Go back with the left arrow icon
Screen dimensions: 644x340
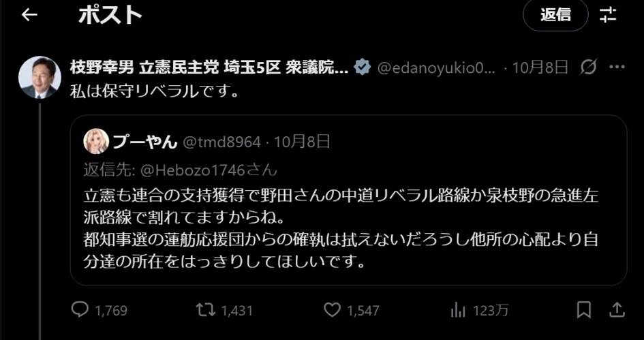(29, 15)
